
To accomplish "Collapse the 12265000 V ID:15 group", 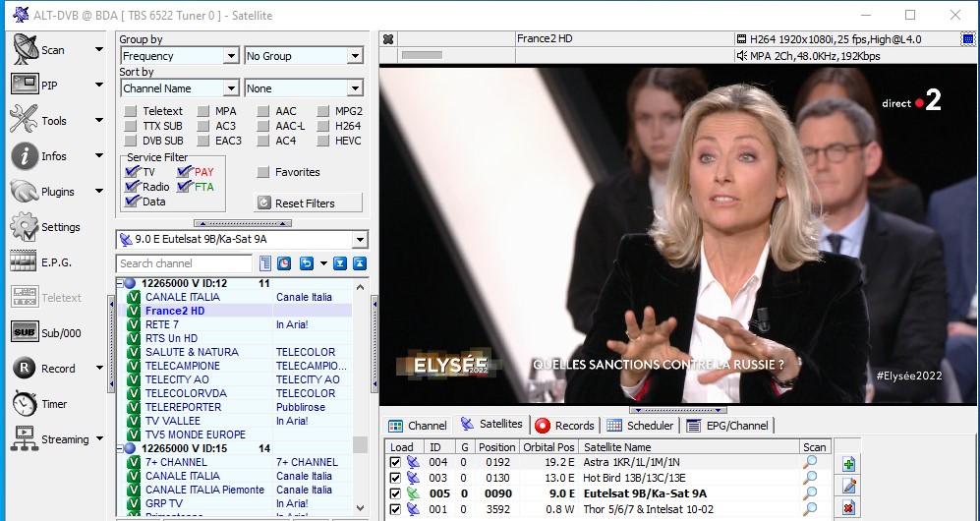I will coord(119,448).
